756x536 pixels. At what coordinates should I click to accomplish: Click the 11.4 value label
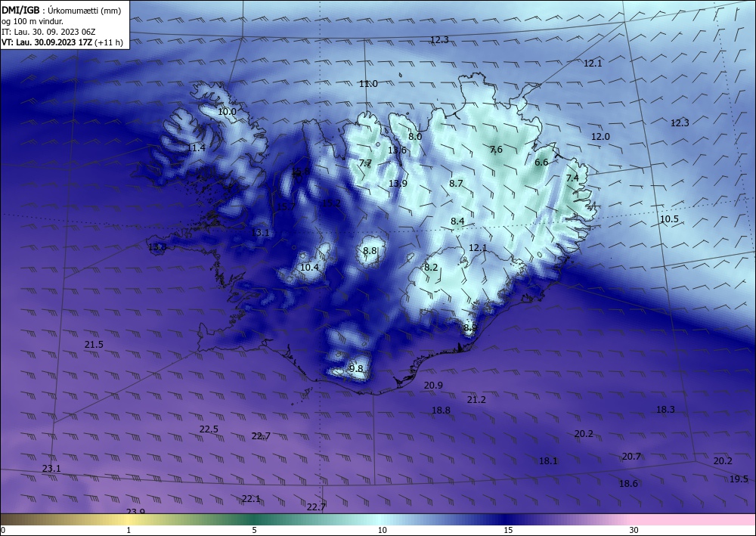click(197, 148)
